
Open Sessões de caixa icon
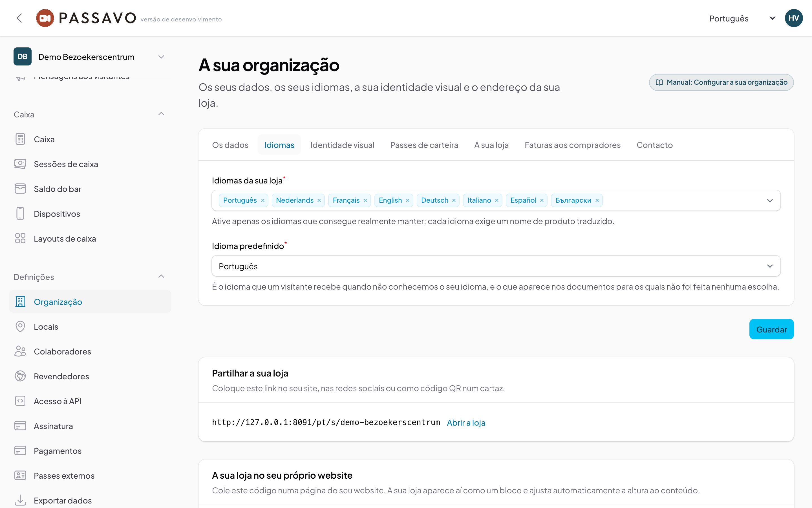tap(20, 164)
